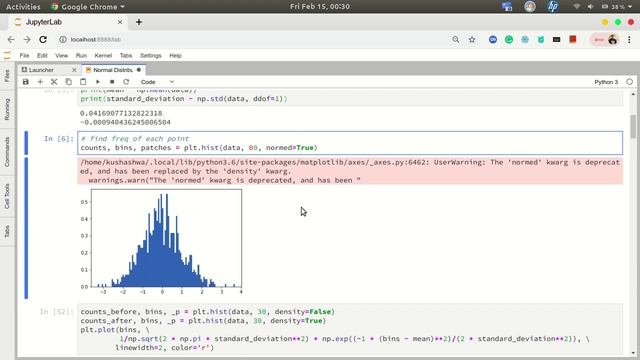The image size is (640, 360).
Task: Click the zoom magnifier icon in address bar
Action: pos(456,40)
